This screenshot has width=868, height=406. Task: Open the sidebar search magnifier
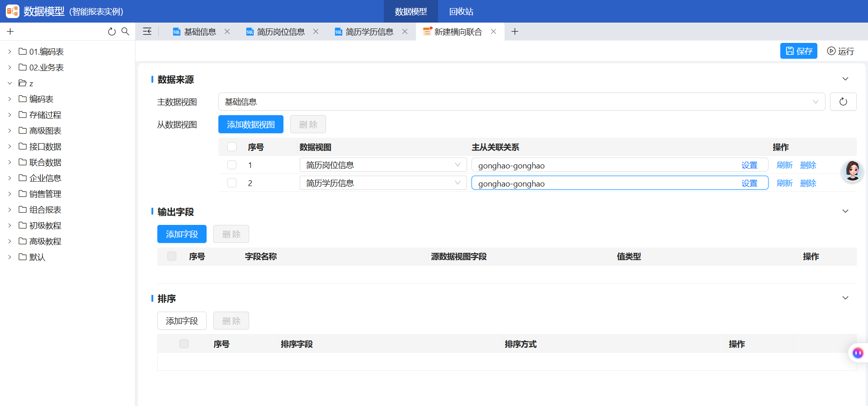[x=125, y=32]
